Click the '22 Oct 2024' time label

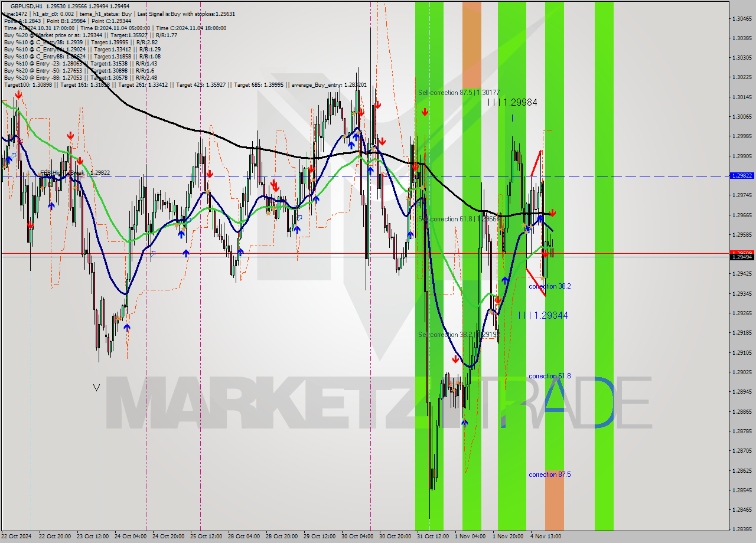click(16, 537)
